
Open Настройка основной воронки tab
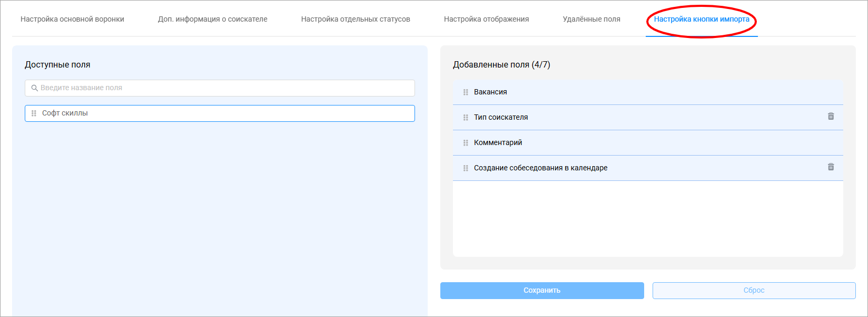pyautogui.click(x=72, y=19)
